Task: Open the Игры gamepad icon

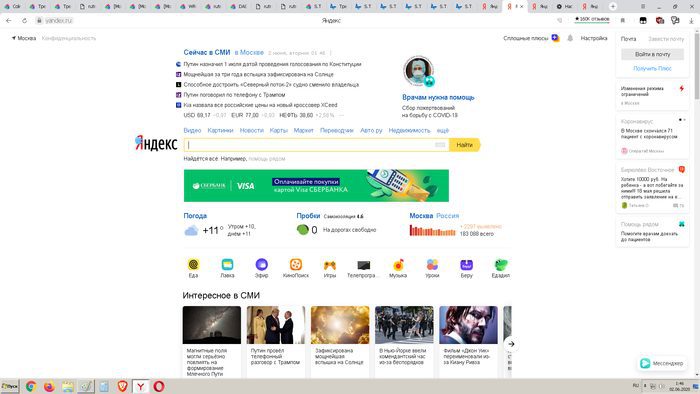Action: coord(330,265)
